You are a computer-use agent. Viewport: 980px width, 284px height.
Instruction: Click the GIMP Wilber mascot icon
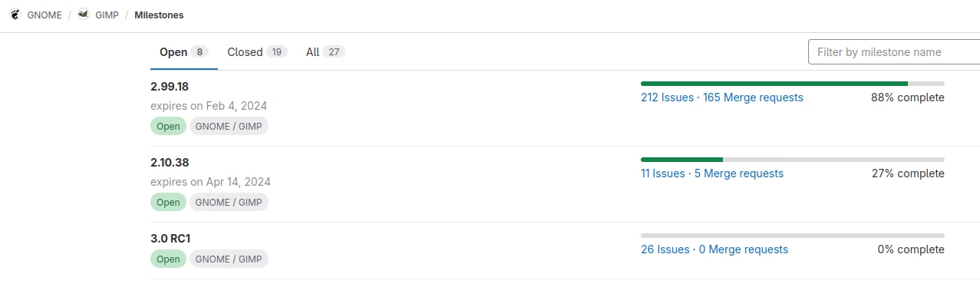click(84, 15)
